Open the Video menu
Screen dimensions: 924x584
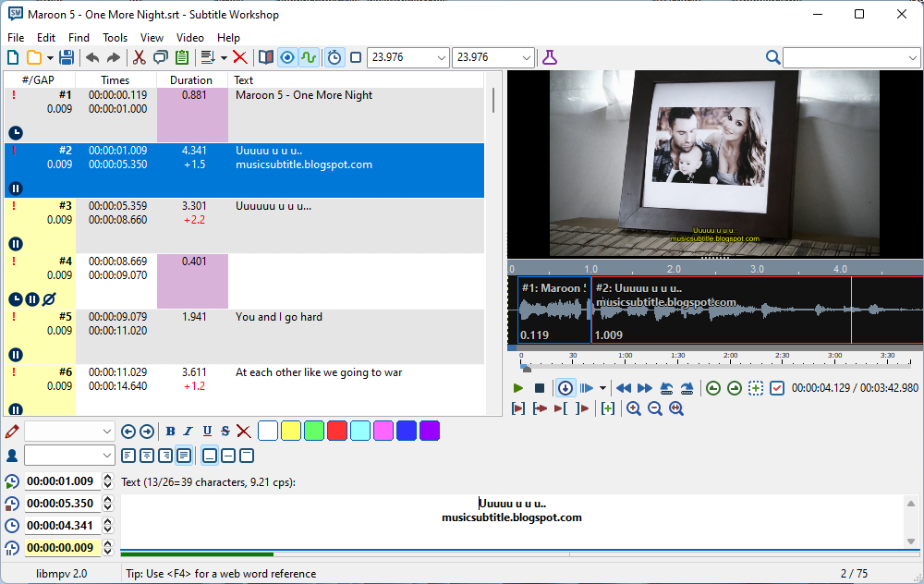point(190,38)
